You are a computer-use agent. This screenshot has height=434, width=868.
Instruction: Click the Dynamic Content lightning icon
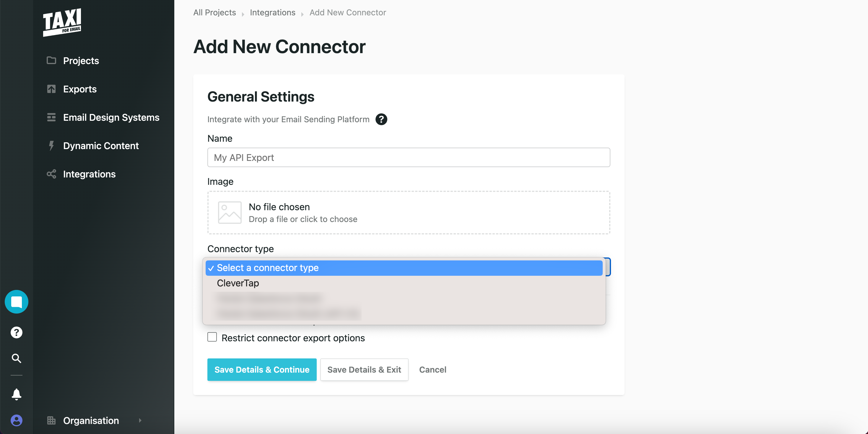click(51, 146)
